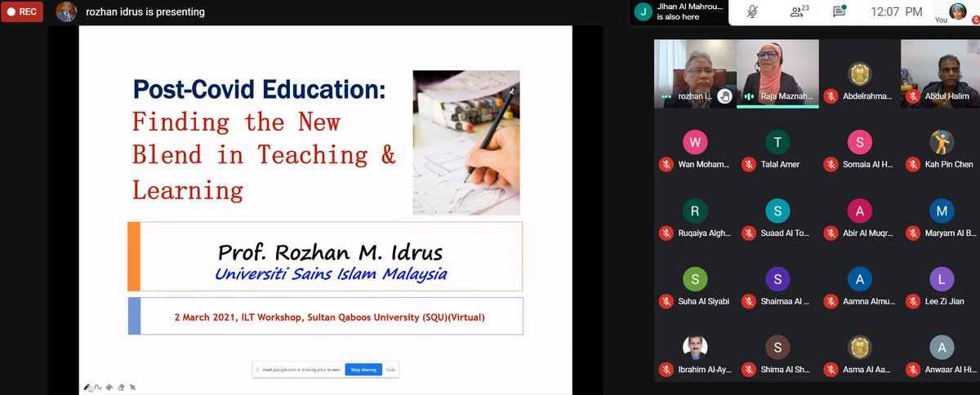980x395 pixels.
Task: Click purple L avatar of Lee Zi Jian
Action: [x=942, y=279]
